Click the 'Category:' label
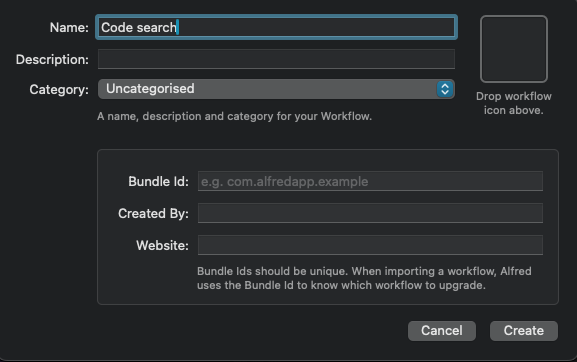 pos(59,90)
